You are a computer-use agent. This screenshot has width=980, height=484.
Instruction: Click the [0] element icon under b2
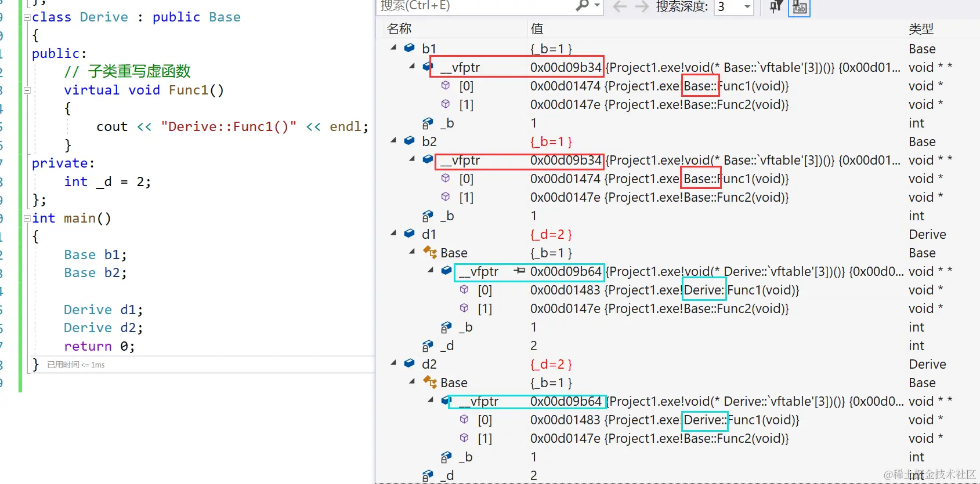pos(446,178)
